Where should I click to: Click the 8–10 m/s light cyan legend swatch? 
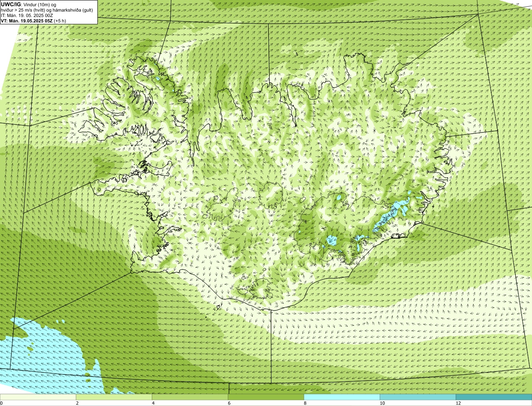342,397
